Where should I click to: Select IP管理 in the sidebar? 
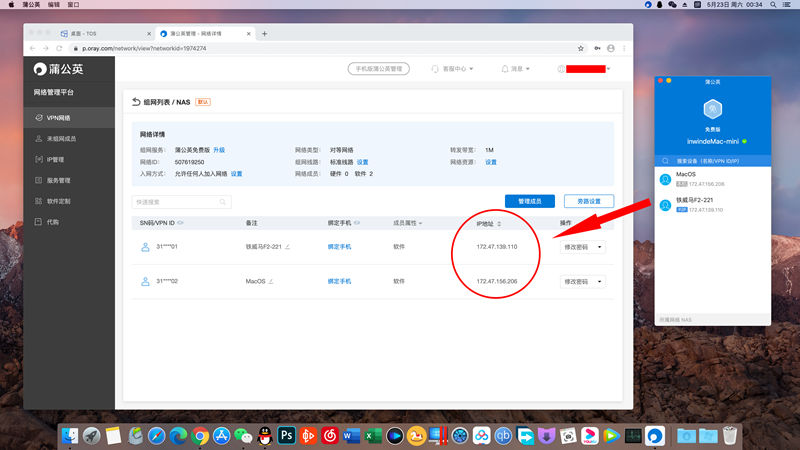[x=69, y=160]
